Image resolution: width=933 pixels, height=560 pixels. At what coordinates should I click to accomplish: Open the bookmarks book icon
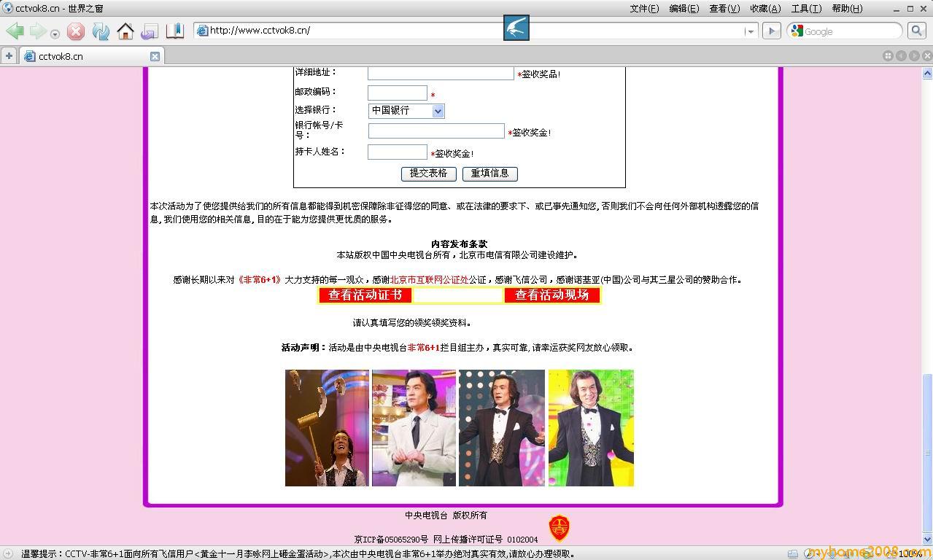175,31
